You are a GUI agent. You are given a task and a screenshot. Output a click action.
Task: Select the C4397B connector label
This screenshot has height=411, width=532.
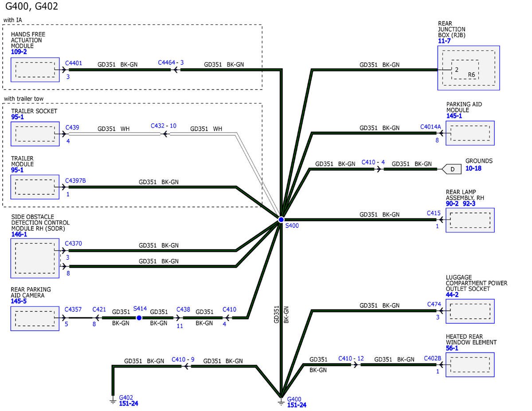pos(75,180)
